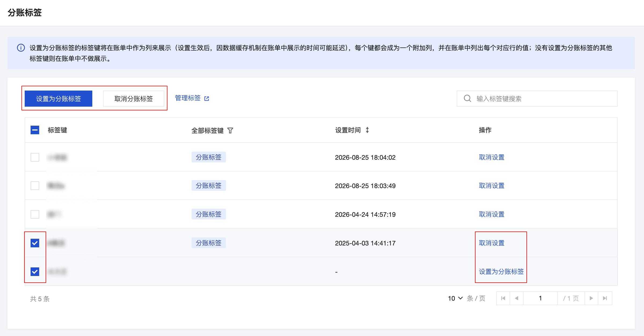Click the page number input showing 1
The width and height of the screenshot is (644, 336).
point(540,298)
